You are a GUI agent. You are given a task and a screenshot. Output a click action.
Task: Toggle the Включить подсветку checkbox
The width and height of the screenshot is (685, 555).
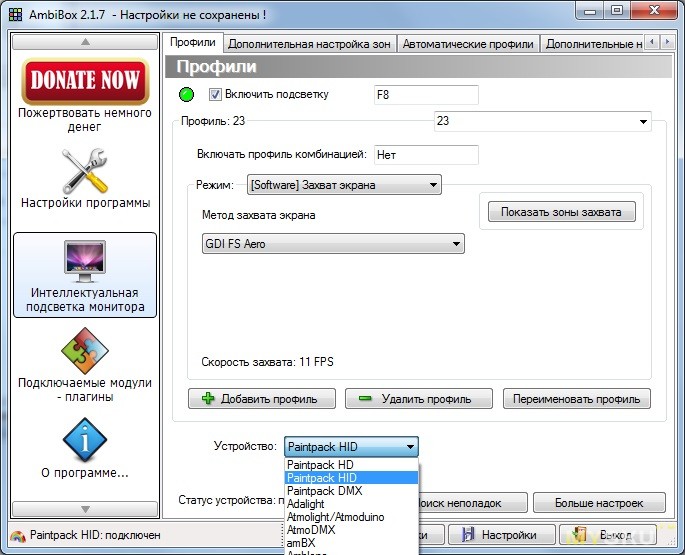215,94
